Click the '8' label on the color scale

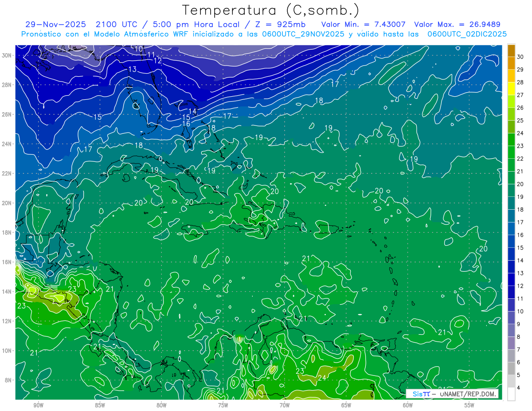(518, 337)
